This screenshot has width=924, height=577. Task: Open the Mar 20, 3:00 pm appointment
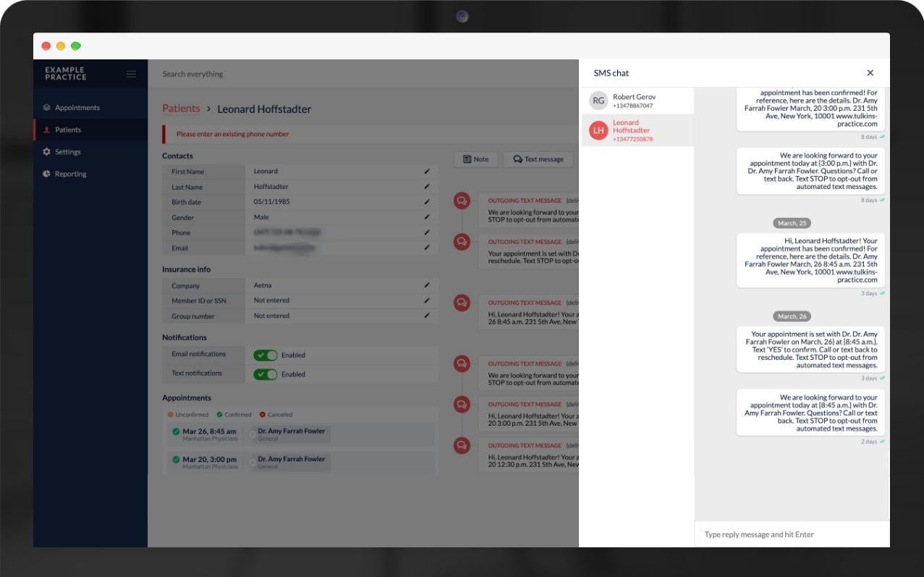pyautogui.click(x=300, y=463)
